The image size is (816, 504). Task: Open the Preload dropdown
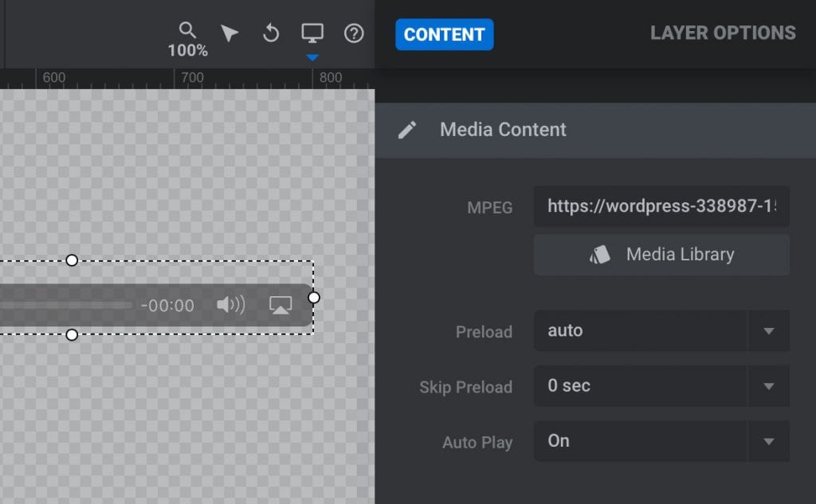click(x=768, y=330)
